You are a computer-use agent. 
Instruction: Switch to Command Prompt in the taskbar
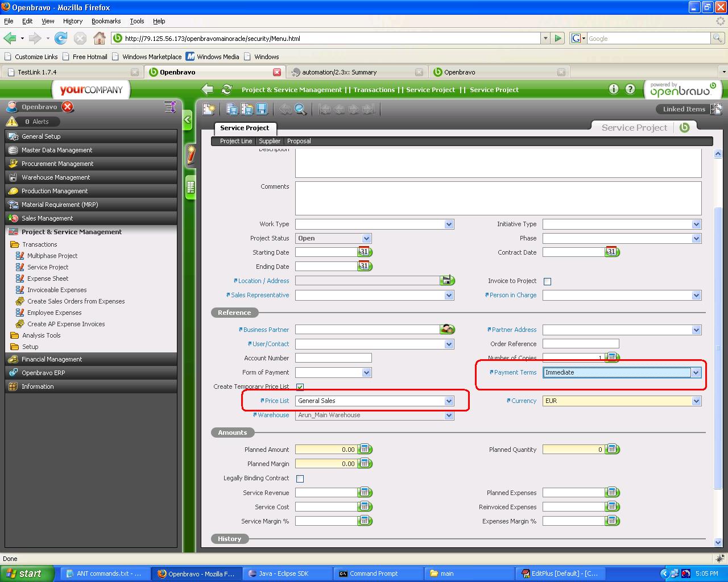pos(374,573)
